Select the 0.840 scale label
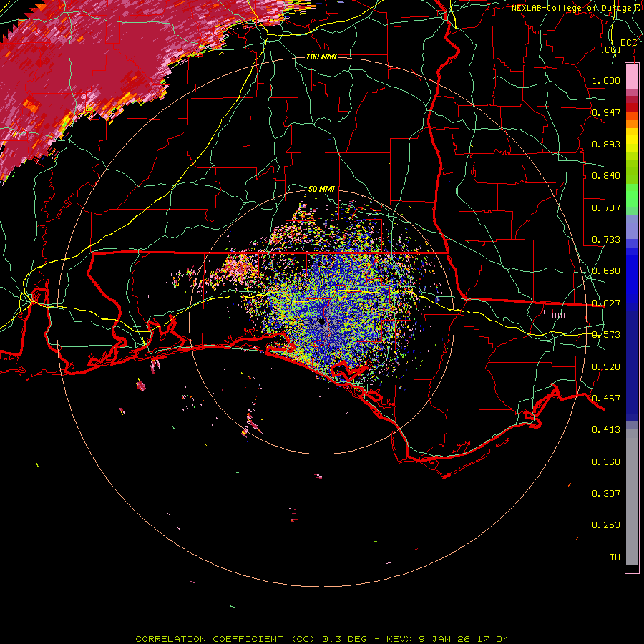 click(606, 176)
